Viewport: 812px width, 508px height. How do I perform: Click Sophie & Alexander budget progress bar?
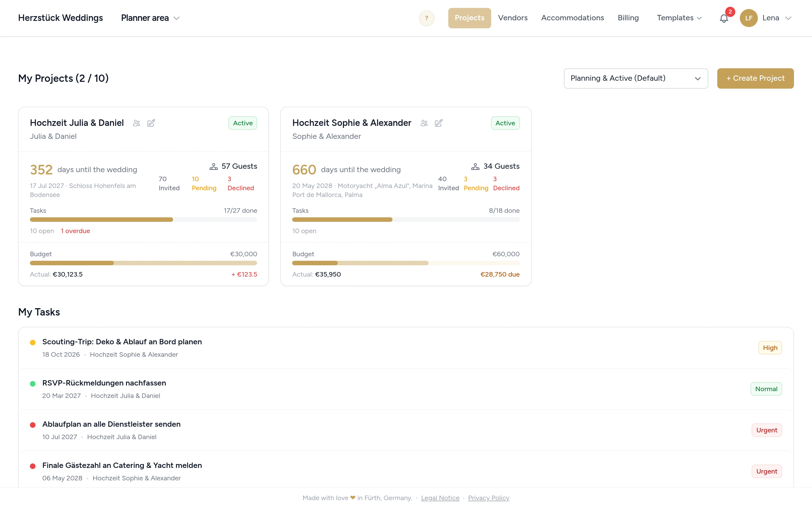(x=406, y=263)
